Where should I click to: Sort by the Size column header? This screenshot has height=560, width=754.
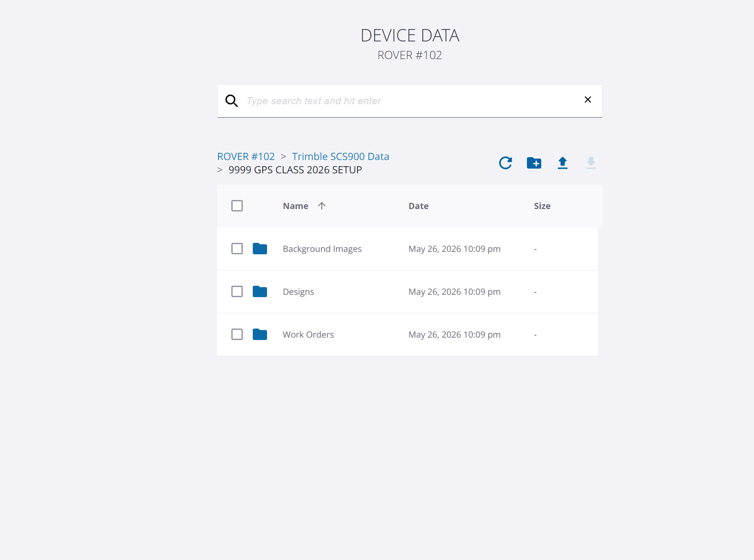[x=542, y=206]
